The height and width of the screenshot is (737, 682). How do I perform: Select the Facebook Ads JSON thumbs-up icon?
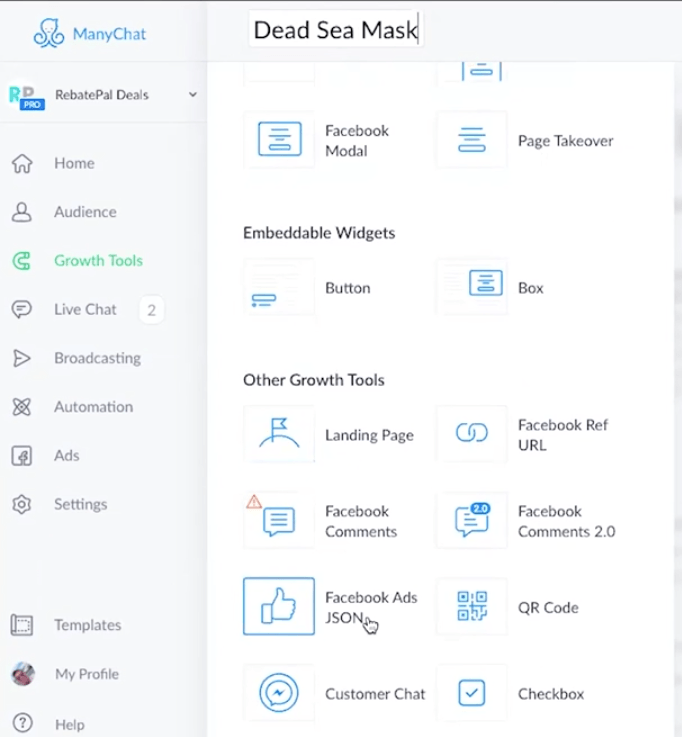tap(279, 606)
